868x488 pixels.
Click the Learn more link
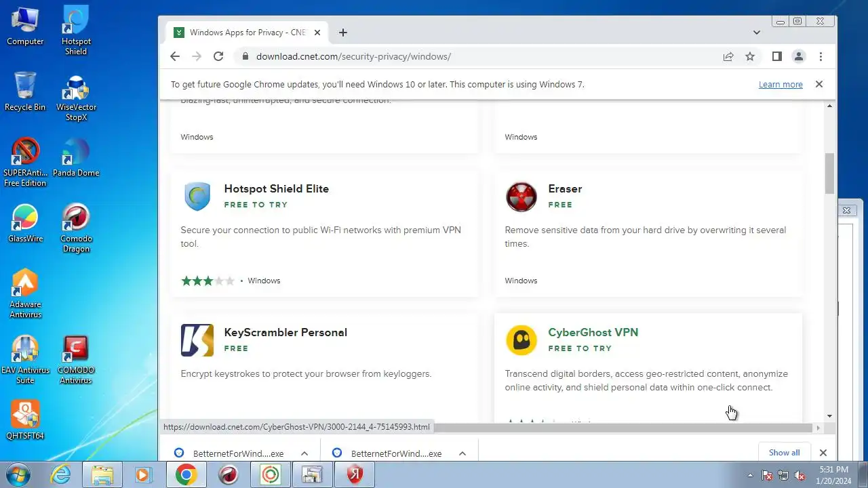click(781, 85)
